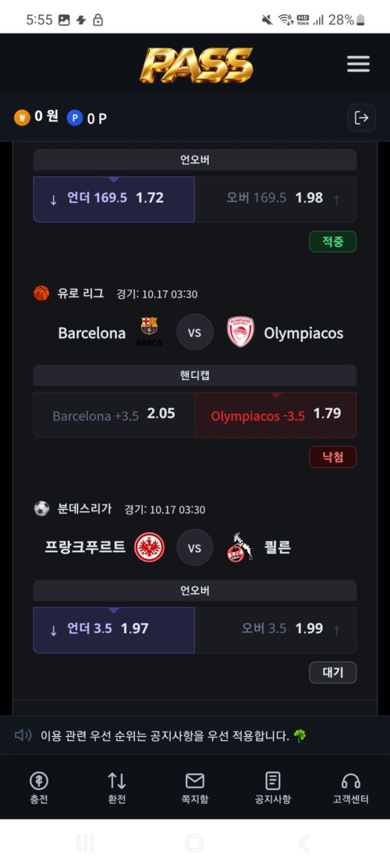Tap the logout arrow icon
The width and height of the screenshot is (390, 868).
click(x=361, y=118)
